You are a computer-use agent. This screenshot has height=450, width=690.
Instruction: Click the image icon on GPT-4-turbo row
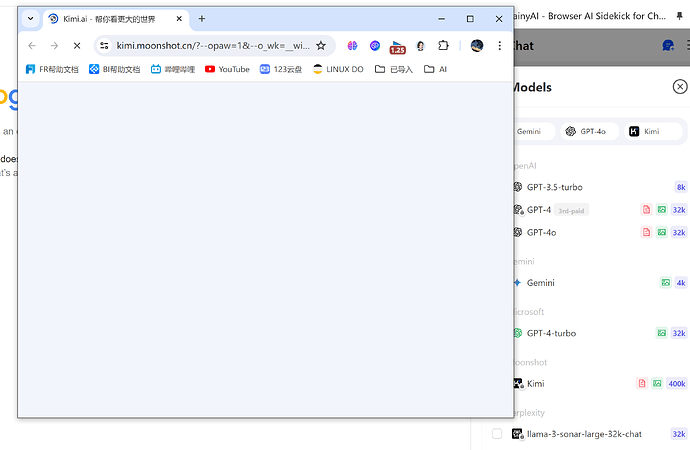(662, 333)
